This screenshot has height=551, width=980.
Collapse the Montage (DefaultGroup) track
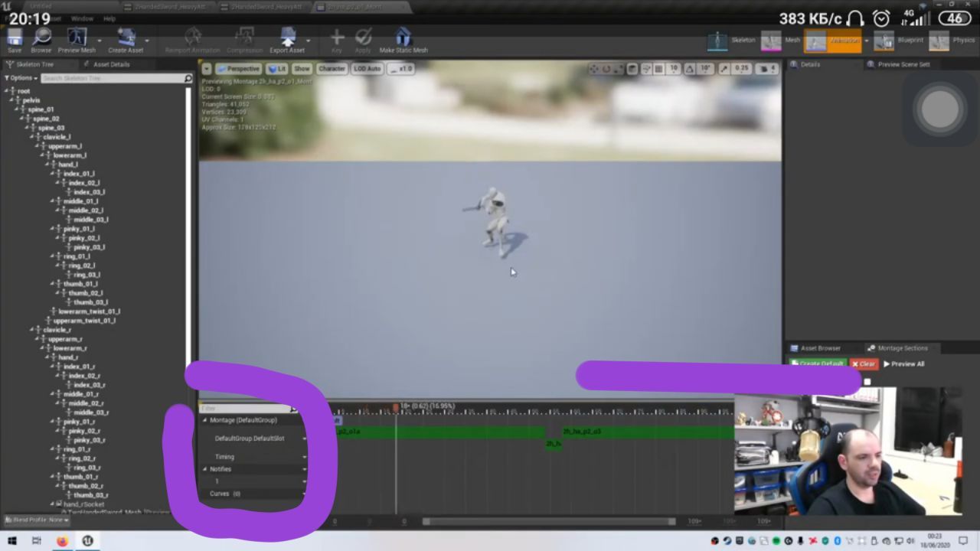click(205, 420)
